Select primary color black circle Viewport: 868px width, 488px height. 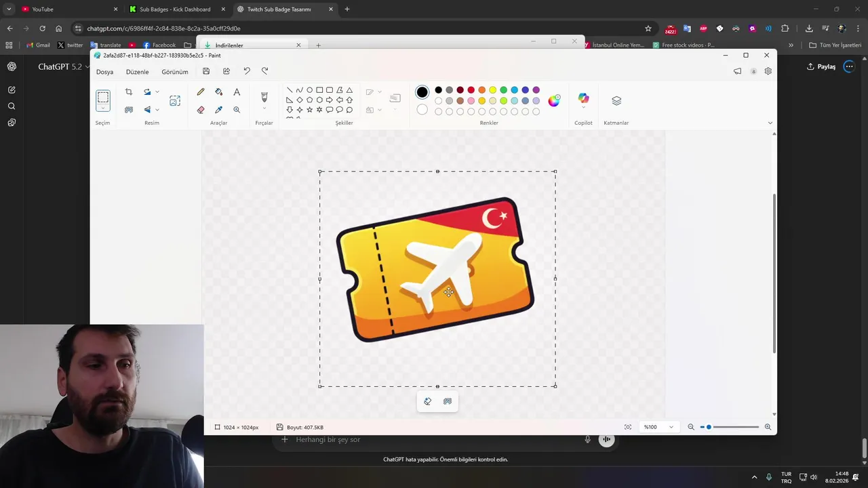422,92
